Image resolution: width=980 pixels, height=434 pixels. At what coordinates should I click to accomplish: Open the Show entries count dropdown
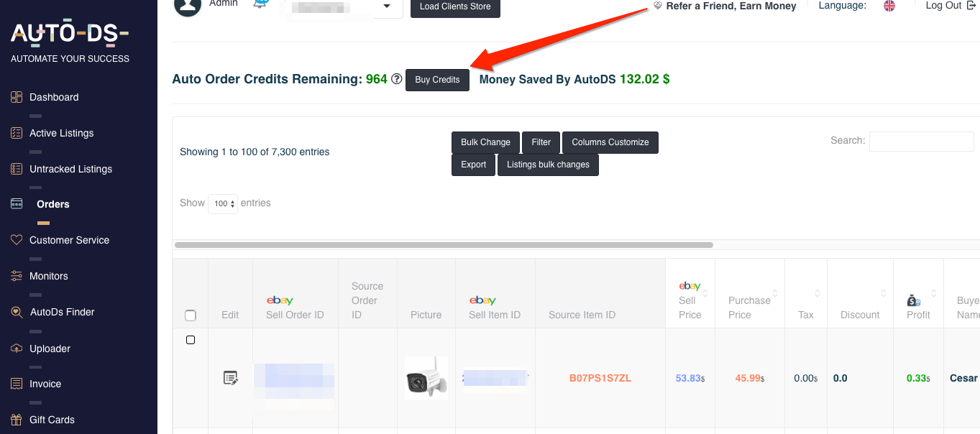(223, 204)
